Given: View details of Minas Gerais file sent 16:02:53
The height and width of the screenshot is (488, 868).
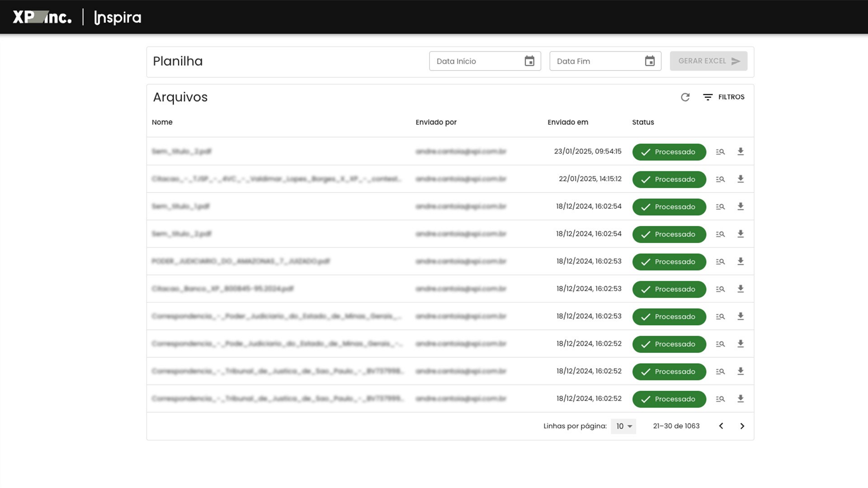Looking at the screenshot, I should click(x=720, y=317).
